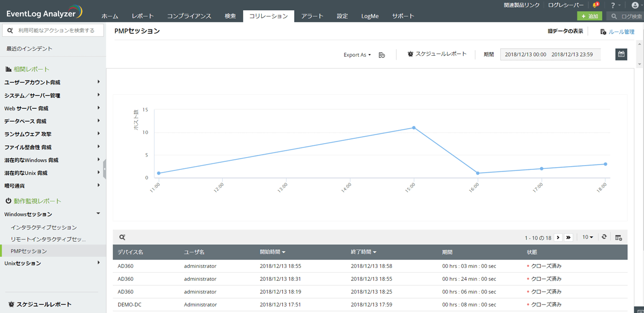Open the column selector icon

tap(619, 237)
